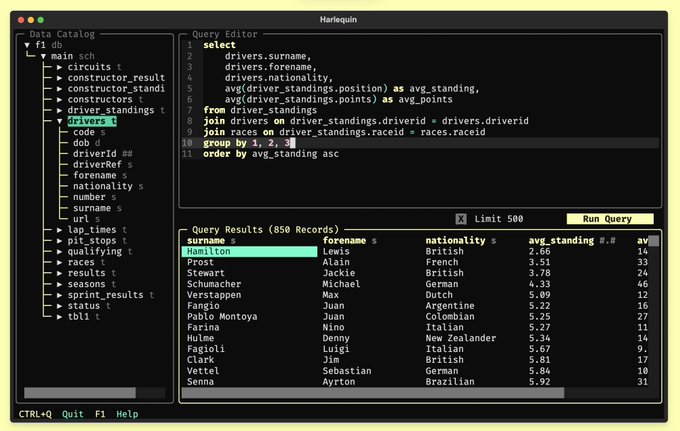Collapse the drivers table arrow
The width and height of the screenshot is (680, 431).
(x=59, y=121)
